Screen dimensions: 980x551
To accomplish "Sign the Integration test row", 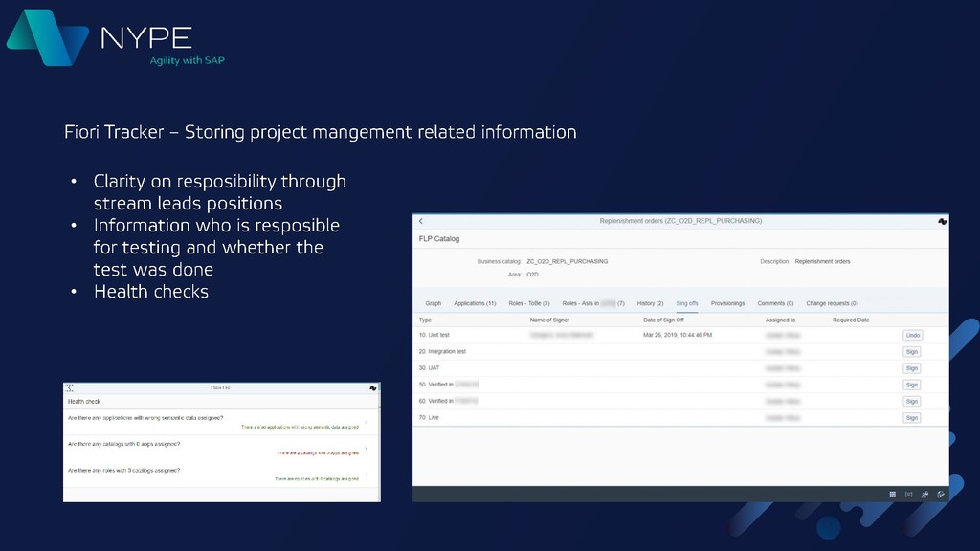I will pos(912,352).
